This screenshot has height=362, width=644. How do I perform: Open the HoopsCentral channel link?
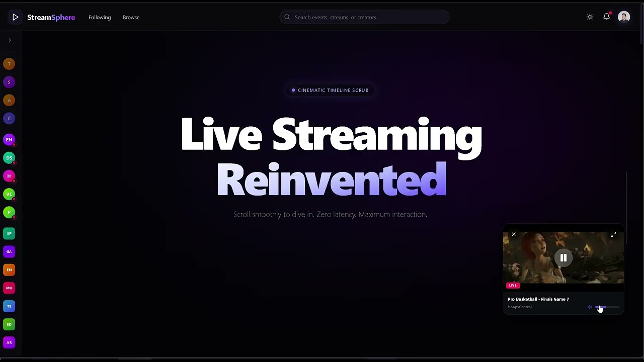point(519,307)
